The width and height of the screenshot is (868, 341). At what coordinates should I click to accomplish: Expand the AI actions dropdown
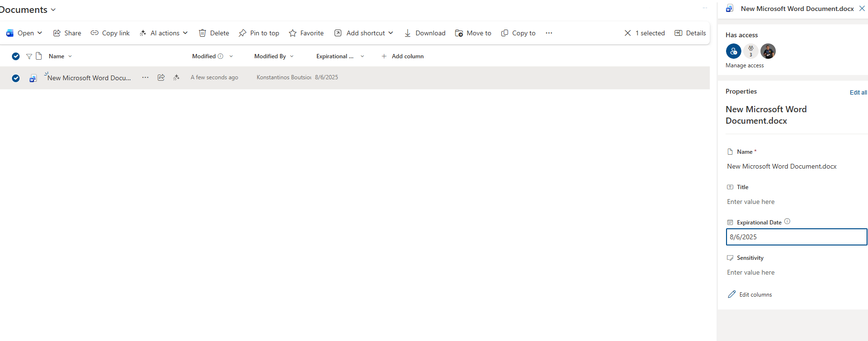(x=185, y=33)
